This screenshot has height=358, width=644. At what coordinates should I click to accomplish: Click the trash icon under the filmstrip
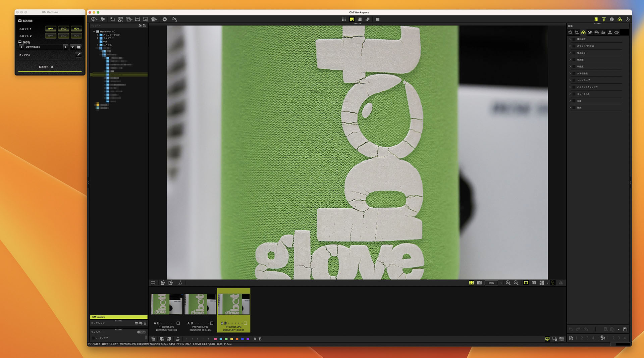pyautogui.click(x=153, y=339)
